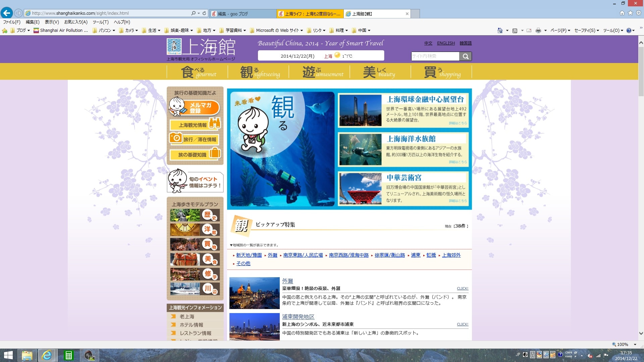
Task: Open the 浦東開発地区 article title
Action: [298, 317]
